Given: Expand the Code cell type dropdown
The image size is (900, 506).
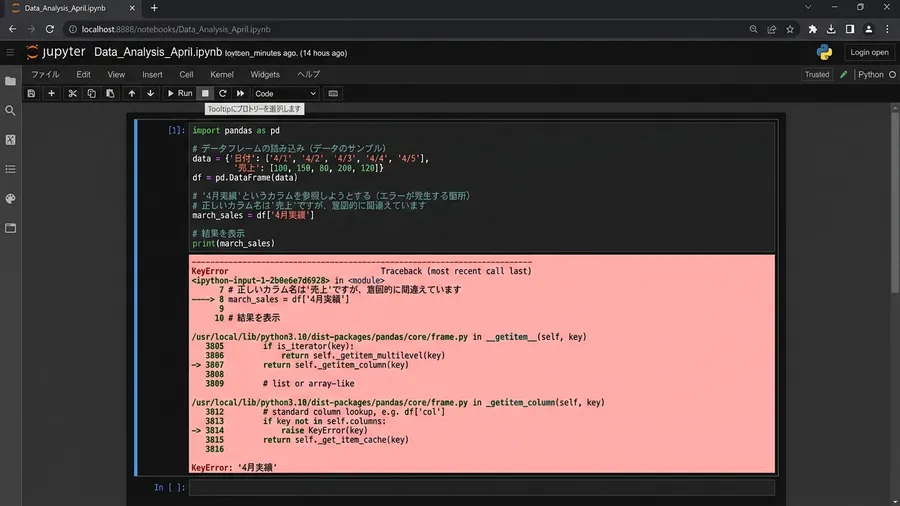Looking at the screenshot, I should [285, 94].
